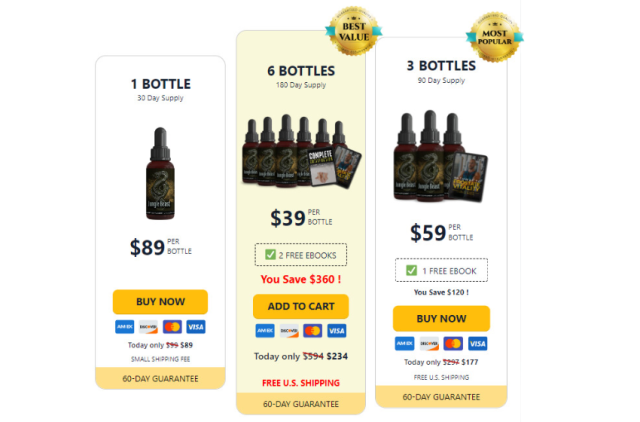The height and width of the screenshot is (422, 640).
Task: Click the Discover icon in 3 Bottles card
Action: [x=429, y=344]
